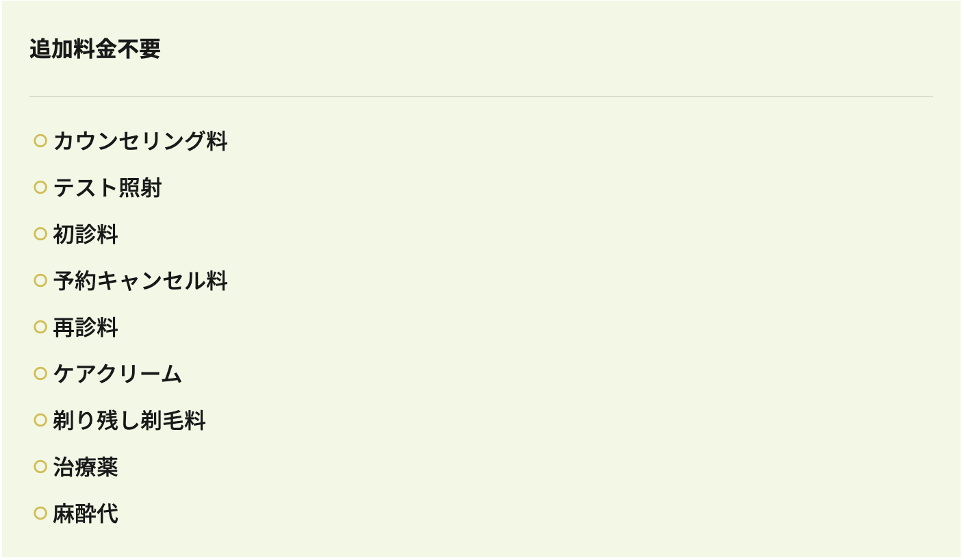Select the 予約キャンセル料 list text
964x560 pixels.
point(140,281)
